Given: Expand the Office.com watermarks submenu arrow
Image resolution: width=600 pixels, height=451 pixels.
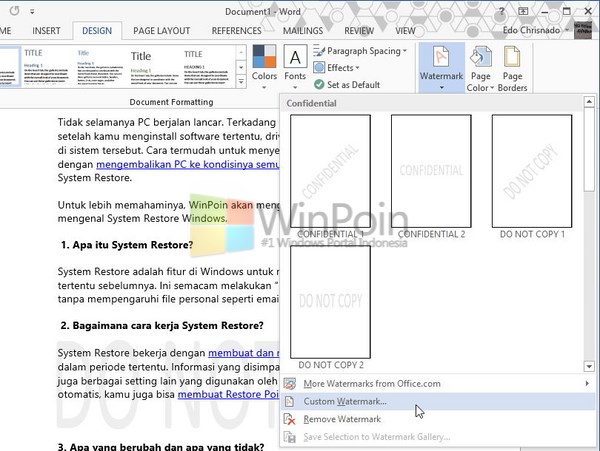Looking at the screenshot, I should coord(587,383).
